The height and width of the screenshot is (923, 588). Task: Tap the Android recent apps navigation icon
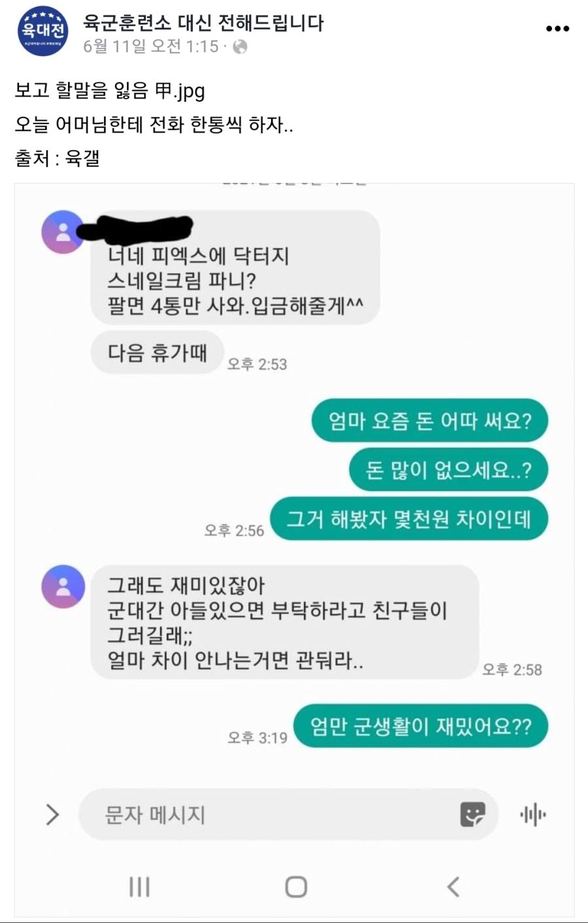tap(139, 886)
